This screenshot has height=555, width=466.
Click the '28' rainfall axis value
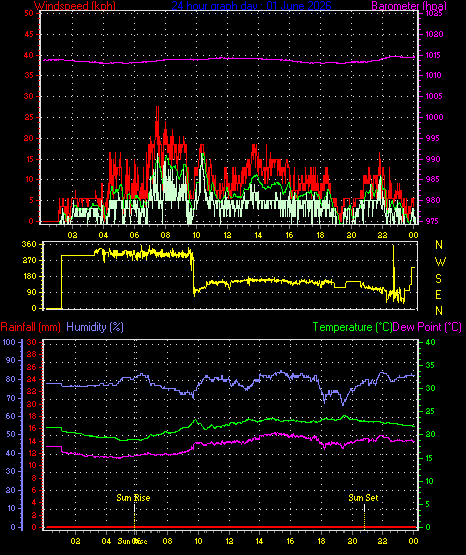coord(32,354)
